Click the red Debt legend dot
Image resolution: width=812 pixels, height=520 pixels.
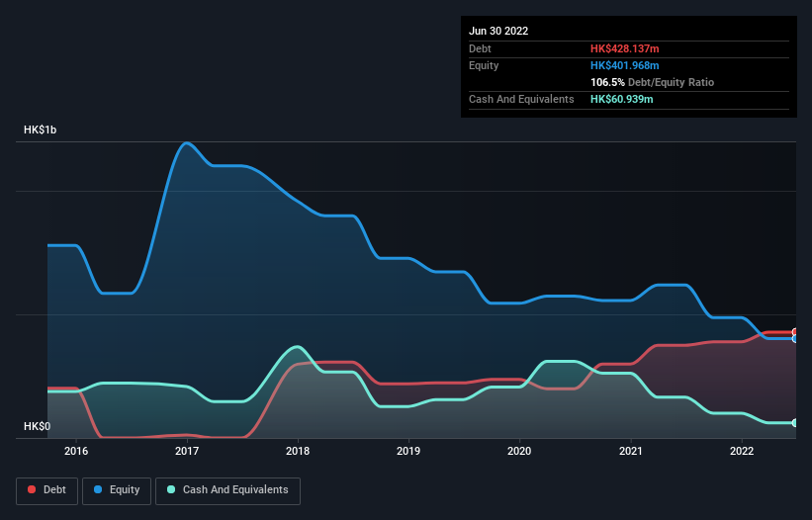[x=32, y=489]
